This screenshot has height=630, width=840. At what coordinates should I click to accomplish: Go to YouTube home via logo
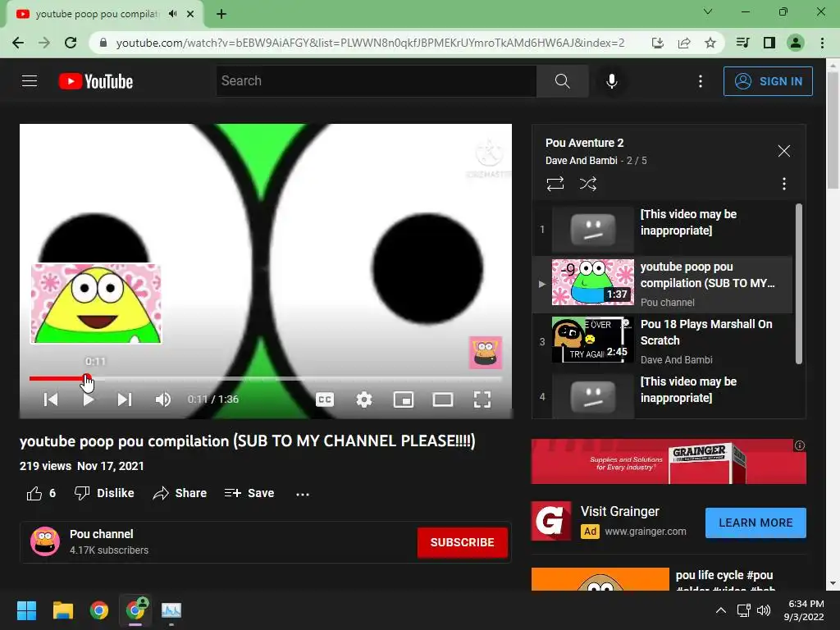96,81
